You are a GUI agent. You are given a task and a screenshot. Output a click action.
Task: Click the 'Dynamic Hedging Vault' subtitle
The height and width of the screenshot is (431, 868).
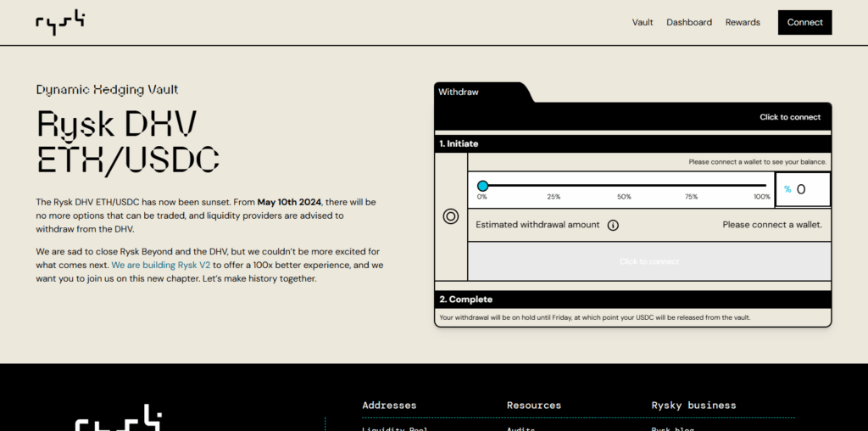pos(107,90)
